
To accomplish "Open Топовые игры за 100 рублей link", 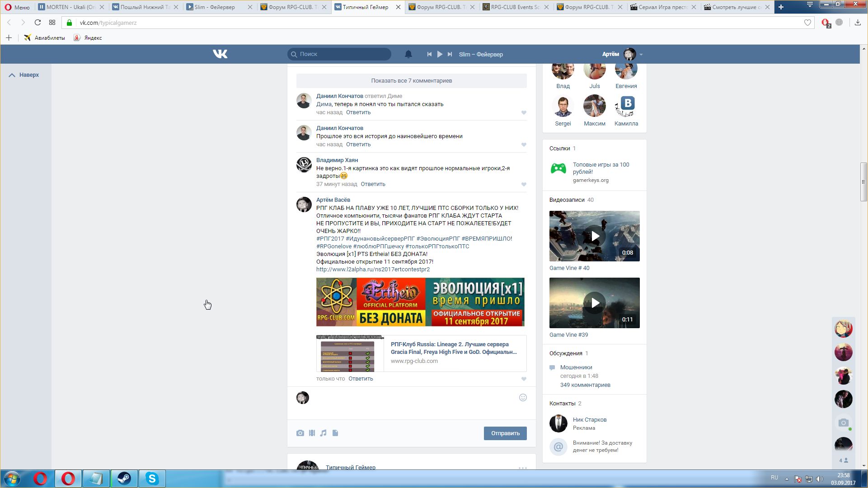I will (601, 168).
